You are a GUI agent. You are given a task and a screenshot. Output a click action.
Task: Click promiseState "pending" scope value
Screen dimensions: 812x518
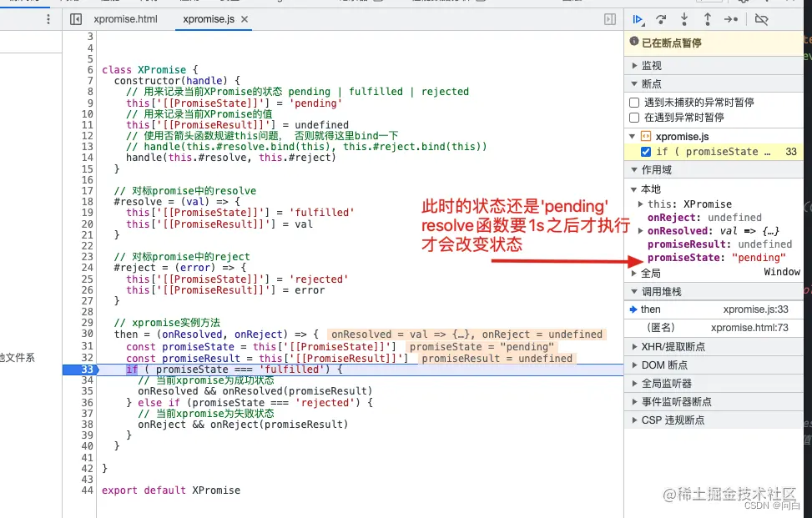[x=758, y=258]
